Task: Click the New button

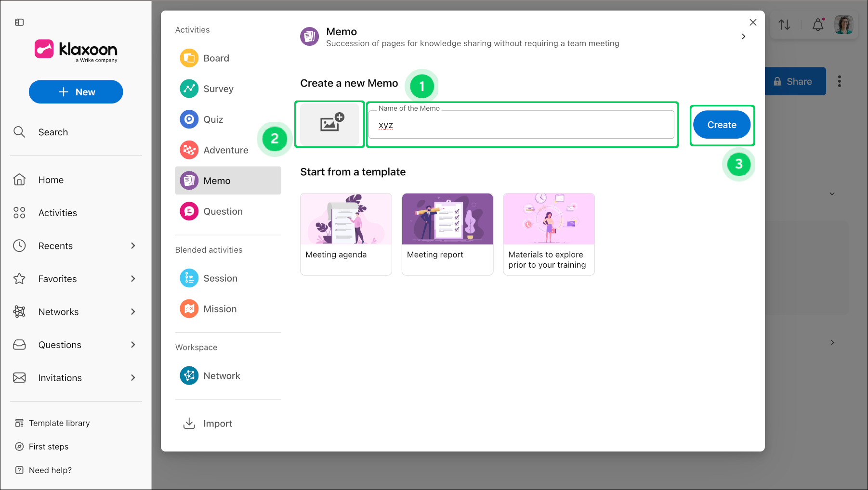Action: click(x=76, y=92)
